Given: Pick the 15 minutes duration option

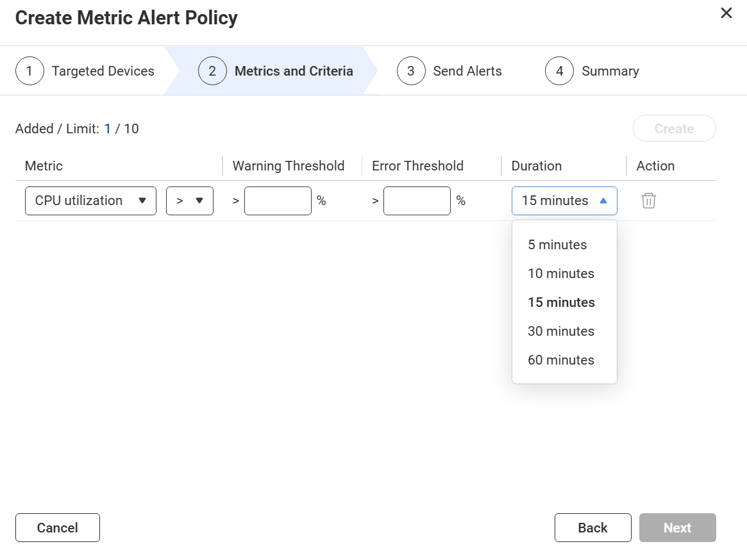Looking at the screenshot, I should pyautogui.click(x=561, y=302).
